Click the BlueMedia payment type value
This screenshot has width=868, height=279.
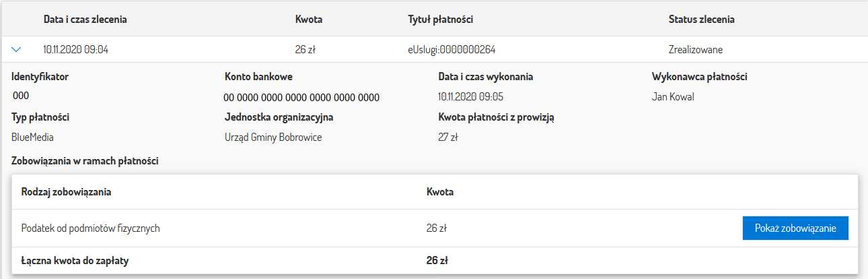pyautogui.click(x=32, y=137)
